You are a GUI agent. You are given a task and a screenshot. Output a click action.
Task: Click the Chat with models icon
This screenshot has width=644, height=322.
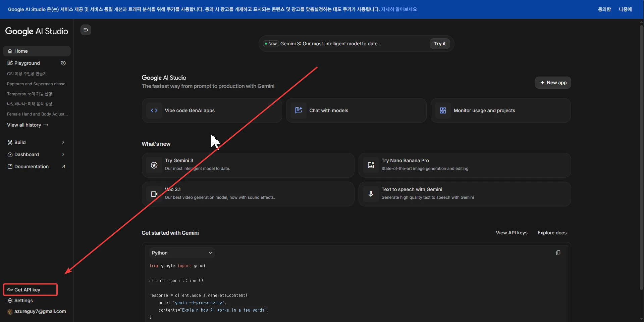(x=299, y=110)
